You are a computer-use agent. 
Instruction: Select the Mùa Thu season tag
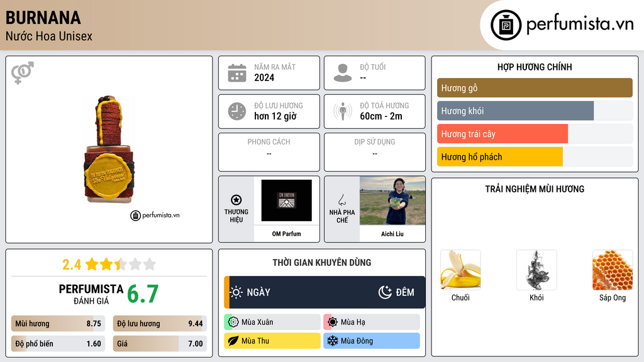(272, 341)
